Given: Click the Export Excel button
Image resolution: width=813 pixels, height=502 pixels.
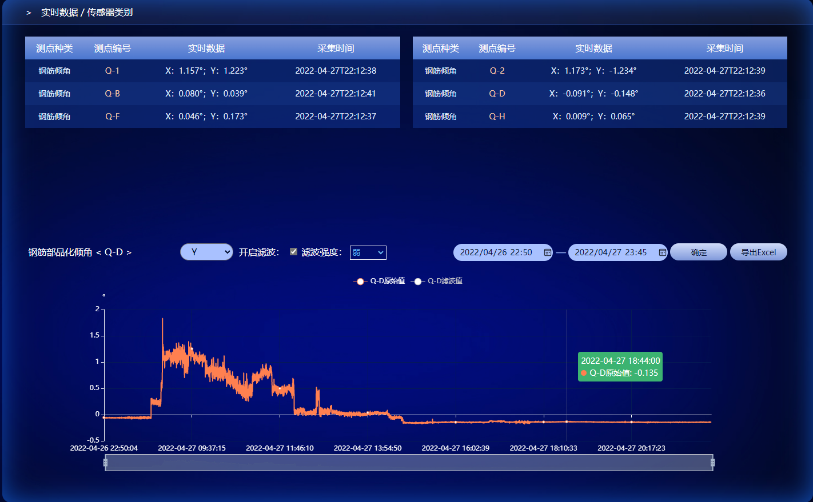Looking at the screenshot, I should coord(758,252).
